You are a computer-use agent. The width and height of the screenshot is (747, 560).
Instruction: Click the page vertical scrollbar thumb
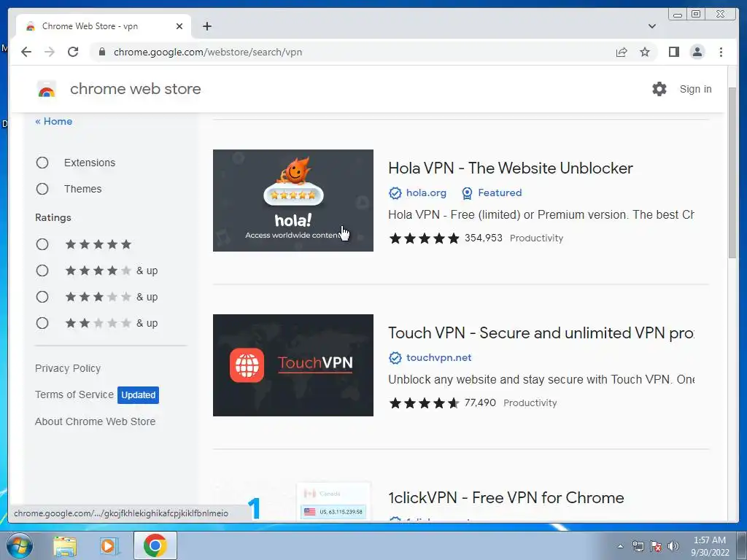click(732, 174)
